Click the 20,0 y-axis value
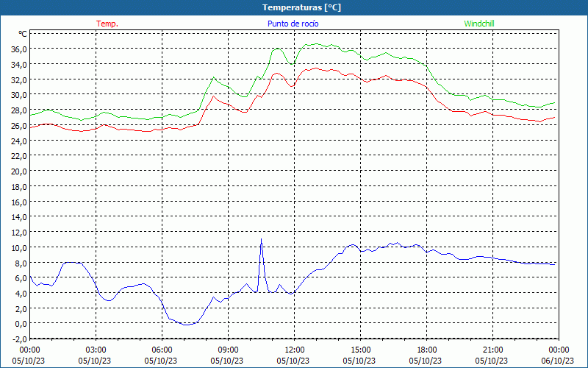The image size is (588, 368). tap(19, 171)
